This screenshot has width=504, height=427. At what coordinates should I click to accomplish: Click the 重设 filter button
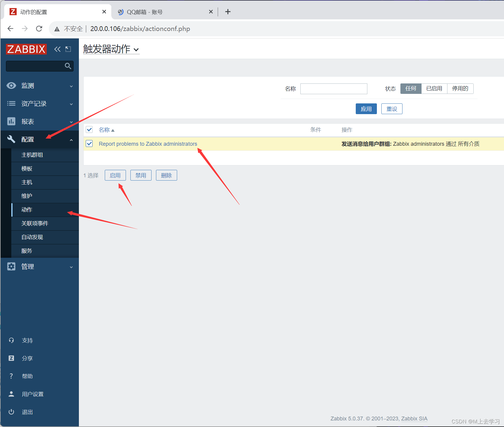(x=392, y=109)
